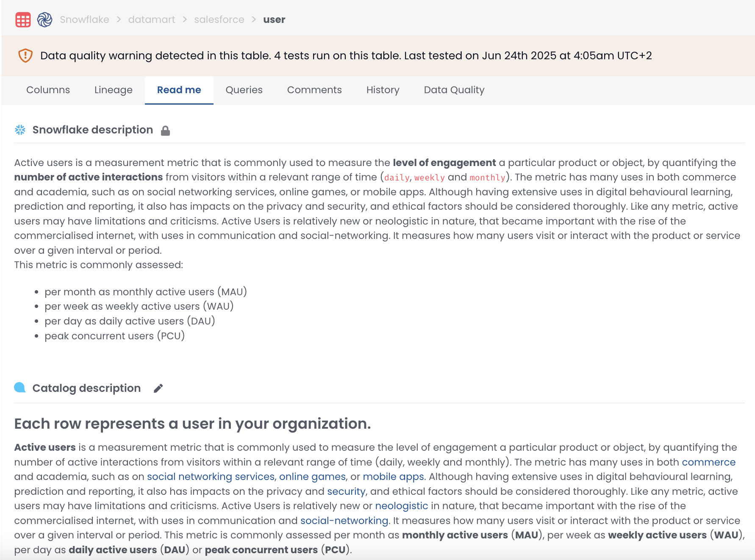Open the Columns tab
Viewport: 755px width, 560px height.
48,90
